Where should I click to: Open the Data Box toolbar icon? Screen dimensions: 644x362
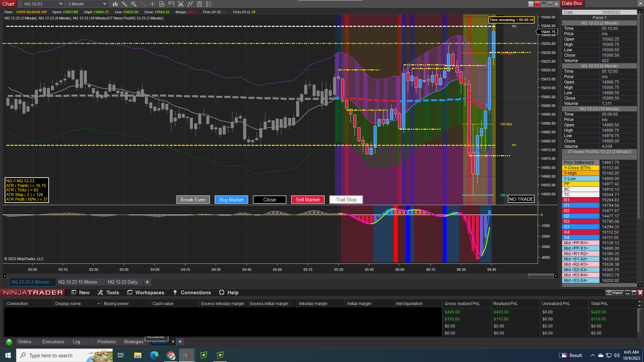click(x=162, y=4)
